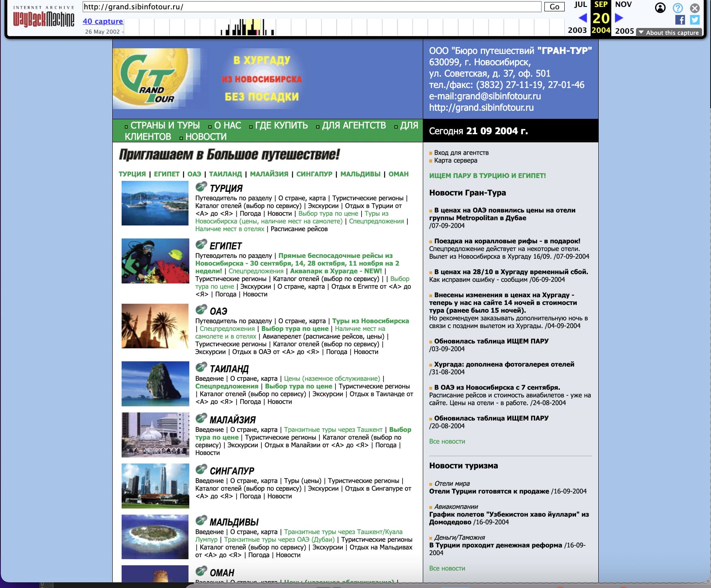Open the Thailand rock island thumbnail
The image size is (711, 588).
(155, 384)
